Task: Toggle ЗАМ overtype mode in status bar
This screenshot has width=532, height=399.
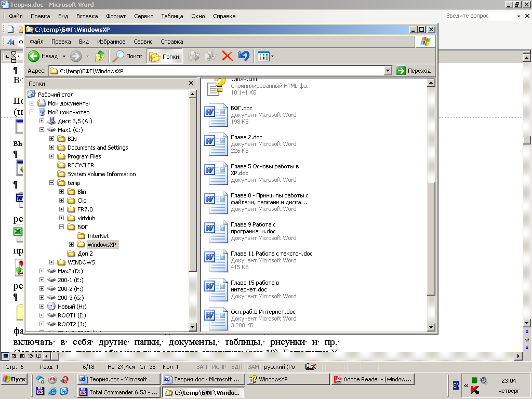Action: point(253,367)
